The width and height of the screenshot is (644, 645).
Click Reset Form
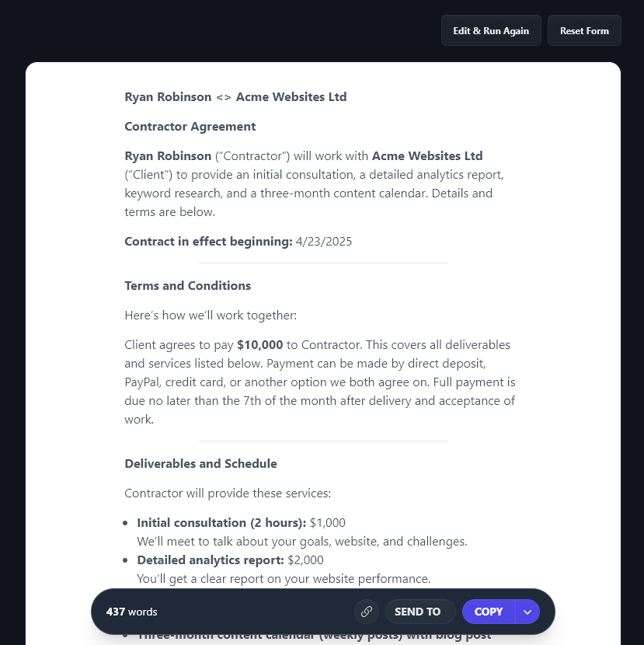tap(584, 30)
